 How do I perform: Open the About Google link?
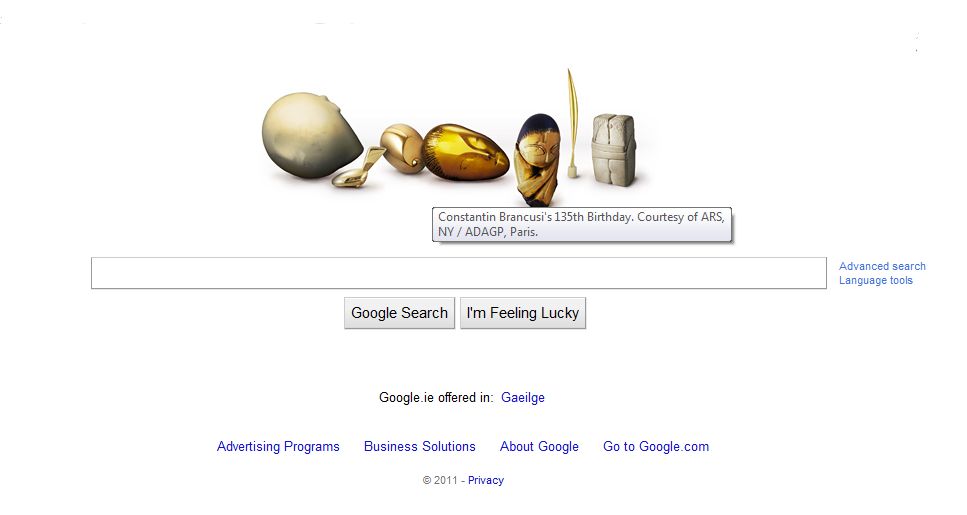click(x=539, y=447)
